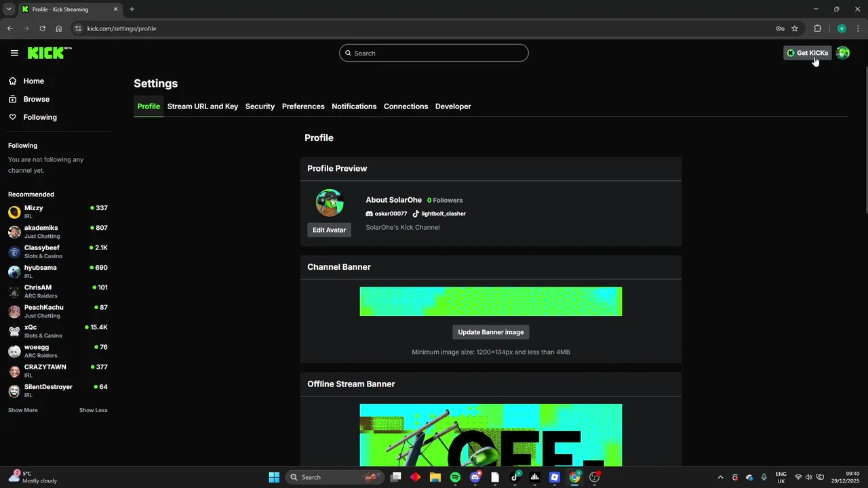Click the Windows taskbar search box
The height and width of the screenshot is (488, 868).
334,477
